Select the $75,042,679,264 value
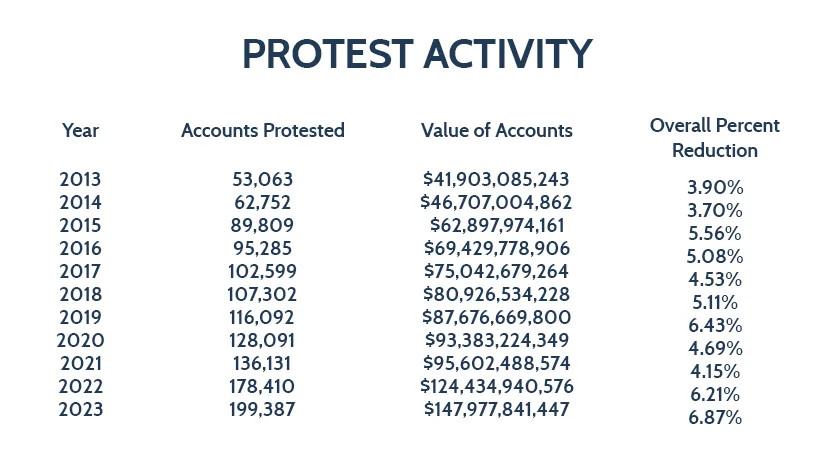Viewport: 837px width, 476px height. [x=497, y=271]
